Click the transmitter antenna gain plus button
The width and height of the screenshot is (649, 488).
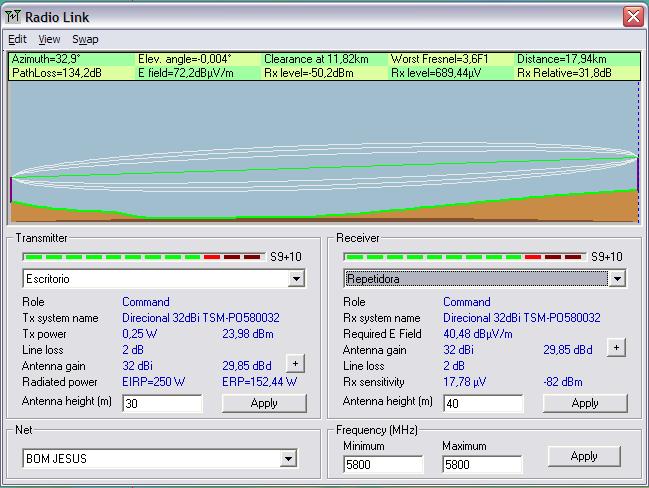(295, 364)
